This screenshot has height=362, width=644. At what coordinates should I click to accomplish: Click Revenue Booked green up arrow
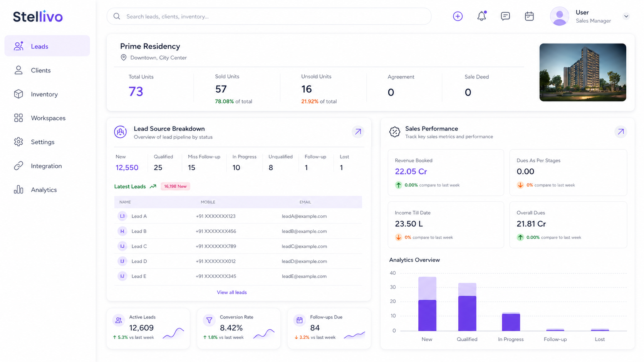click(x=399, y=185)
